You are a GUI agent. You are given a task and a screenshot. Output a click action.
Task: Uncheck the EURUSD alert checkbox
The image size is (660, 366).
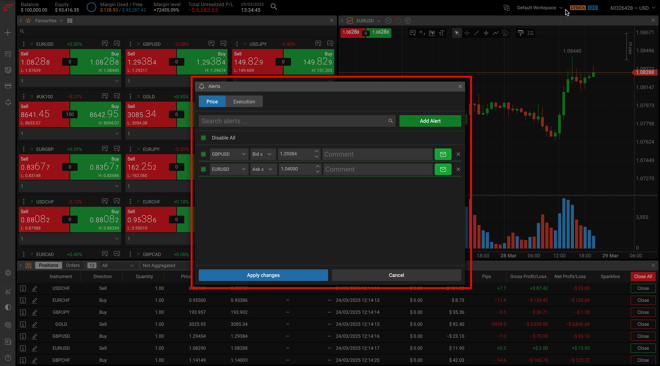pyautogui.click(x=204, y=169)
